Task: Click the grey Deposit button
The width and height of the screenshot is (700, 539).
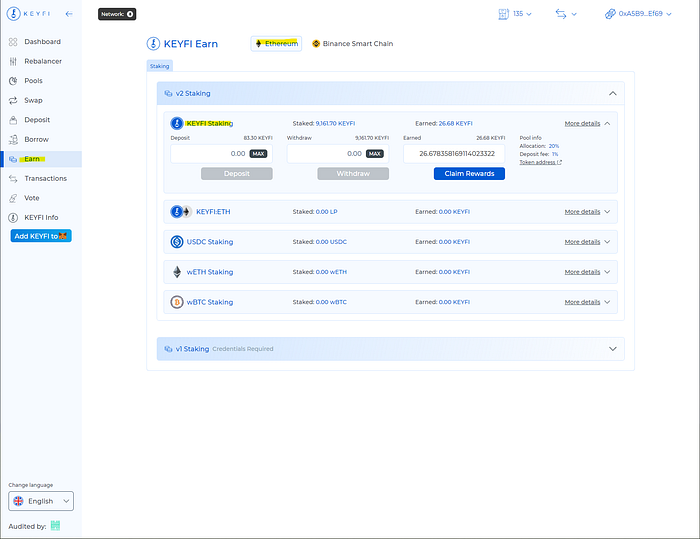Action: 237,174
